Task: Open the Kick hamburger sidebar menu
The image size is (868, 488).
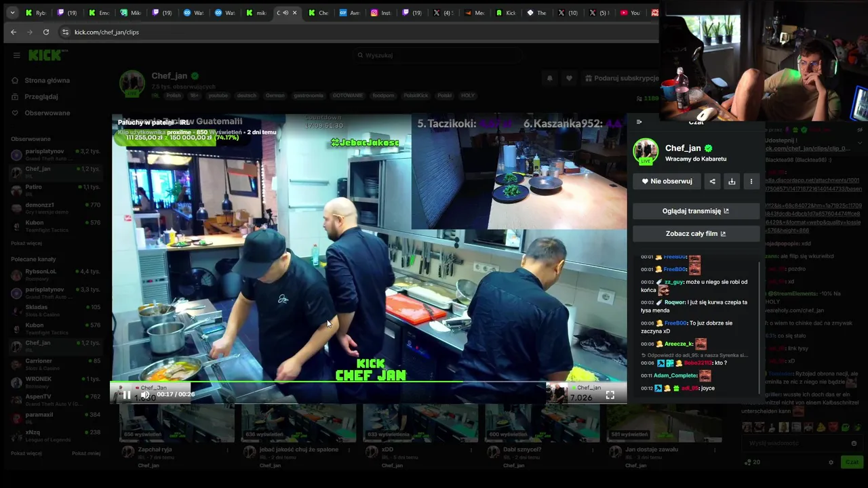Action: click(16, 55)
